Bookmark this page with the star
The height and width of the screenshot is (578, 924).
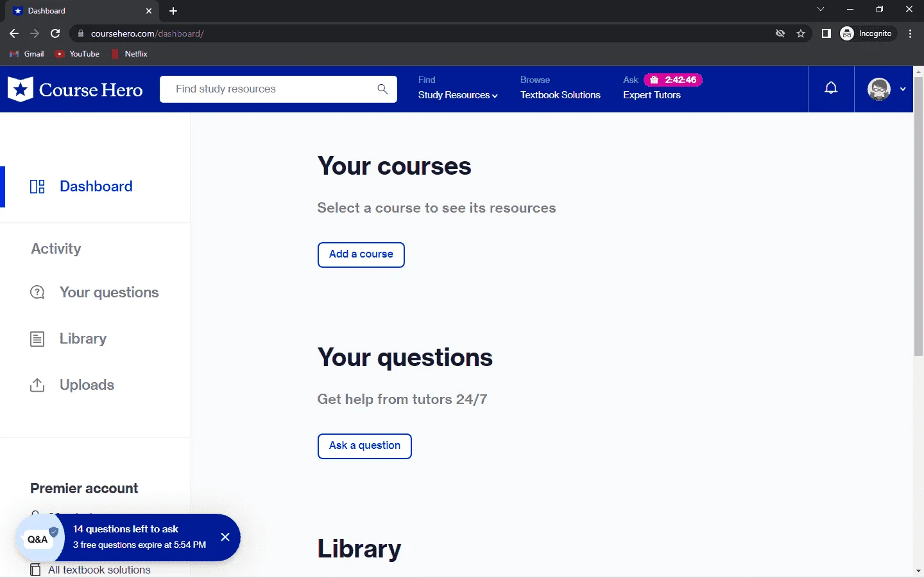point(801,33)
